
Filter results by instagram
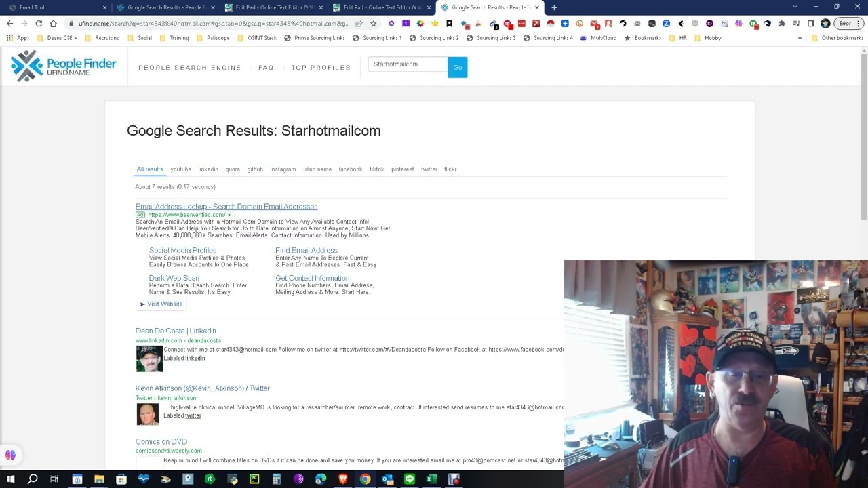point(283,169)
